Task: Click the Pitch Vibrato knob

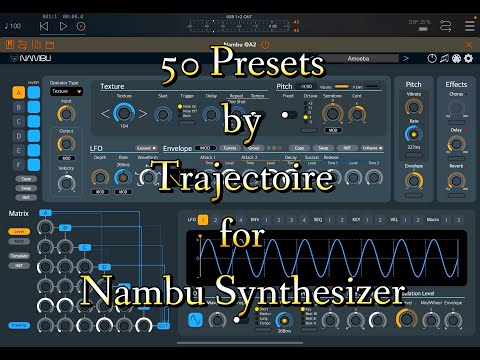Action: click(x=414, y=107)
